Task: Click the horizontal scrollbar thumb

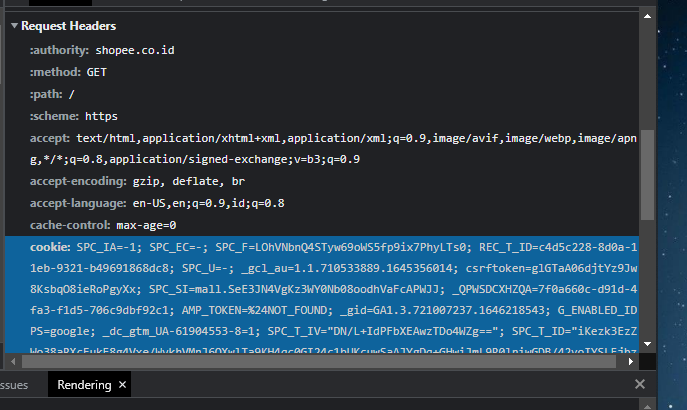Action: pyautogui.click(x=319, y=361)
